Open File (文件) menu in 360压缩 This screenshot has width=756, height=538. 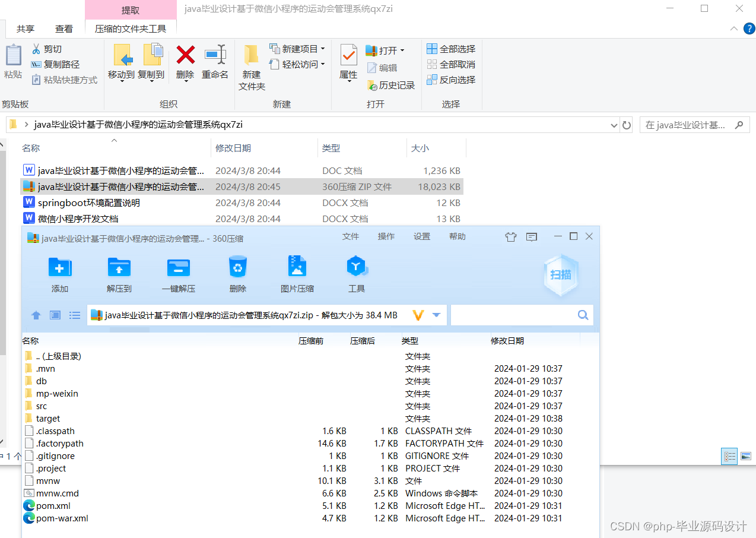351,236
